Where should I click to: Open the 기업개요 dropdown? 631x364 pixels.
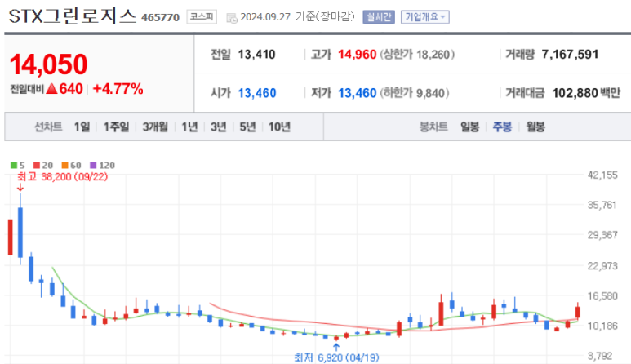click(425, 17)
